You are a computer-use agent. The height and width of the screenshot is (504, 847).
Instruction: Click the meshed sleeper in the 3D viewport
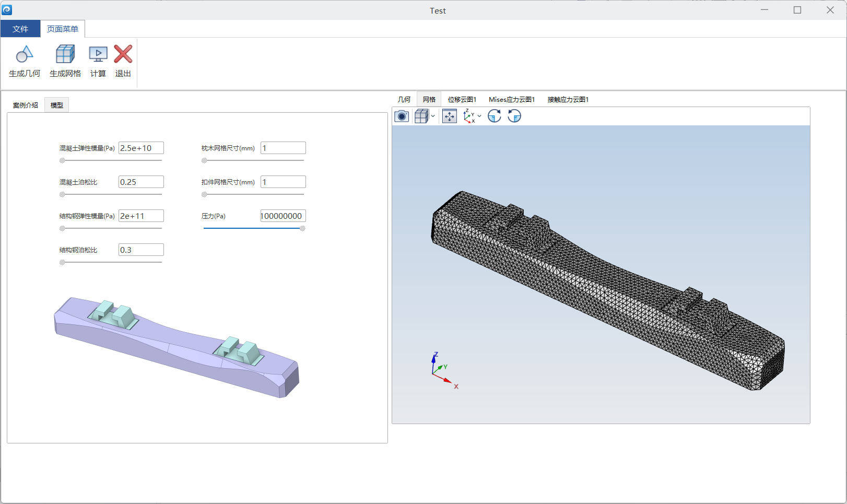[608, 290]
